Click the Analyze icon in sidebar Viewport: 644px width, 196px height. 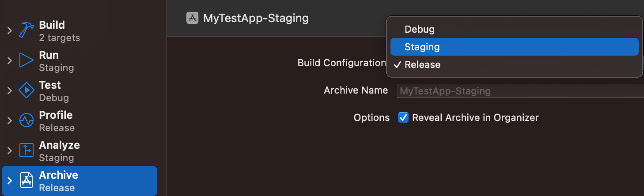pos(27,151)
